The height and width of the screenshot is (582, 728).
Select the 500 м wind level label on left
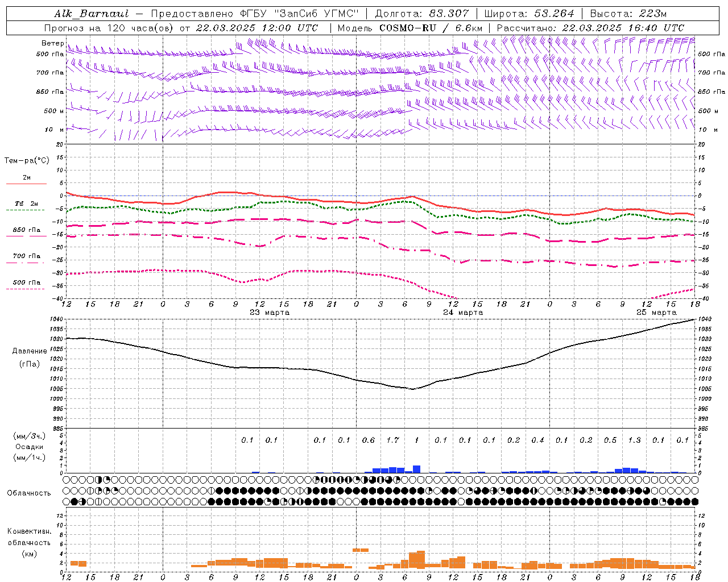pos(54,111)
